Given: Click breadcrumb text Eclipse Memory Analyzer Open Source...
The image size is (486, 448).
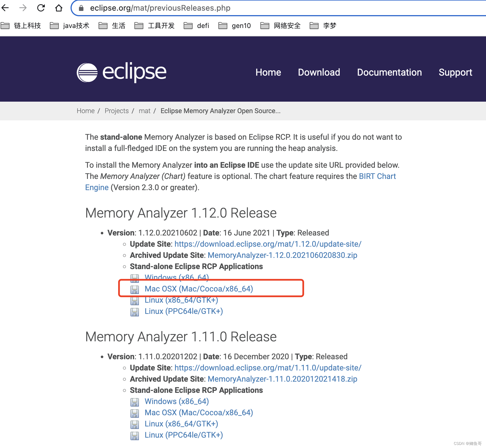Looking at the screenshot, I should point(221,111).
